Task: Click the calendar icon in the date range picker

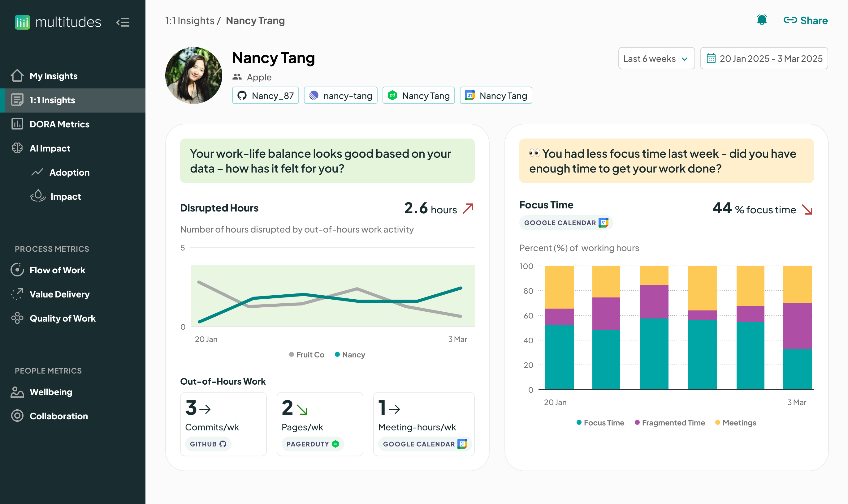Action: (x=712, y=58)
